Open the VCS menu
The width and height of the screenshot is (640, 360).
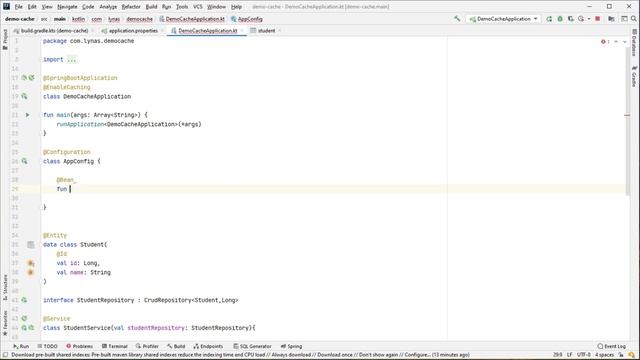point(198,7)
